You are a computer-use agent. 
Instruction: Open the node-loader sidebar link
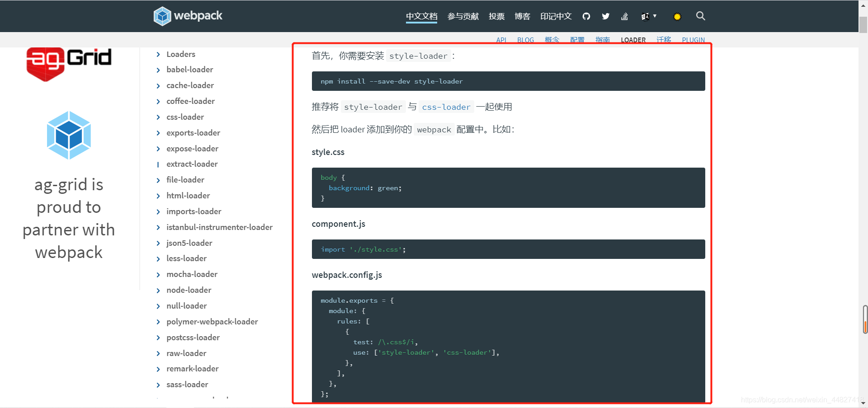coord(189,290)
